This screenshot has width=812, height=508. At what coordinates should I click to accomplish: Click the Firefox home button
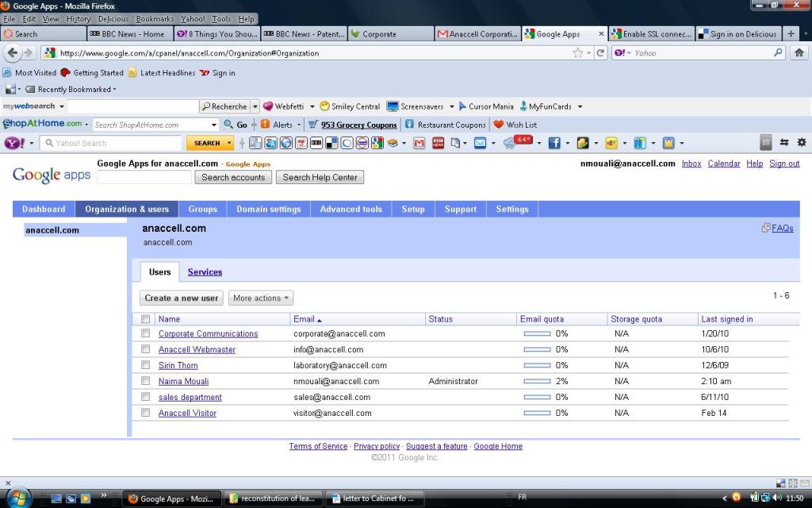tap(799, 53)
